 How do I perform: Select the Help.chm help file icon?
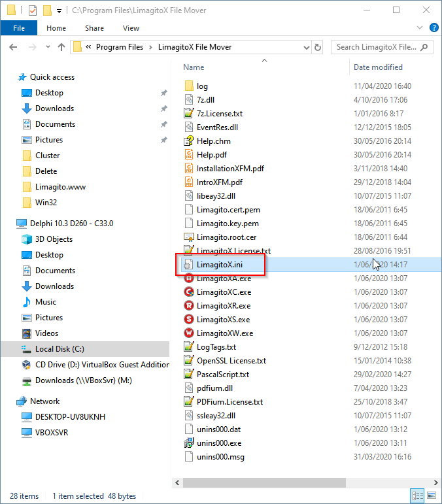click(189, 141)
